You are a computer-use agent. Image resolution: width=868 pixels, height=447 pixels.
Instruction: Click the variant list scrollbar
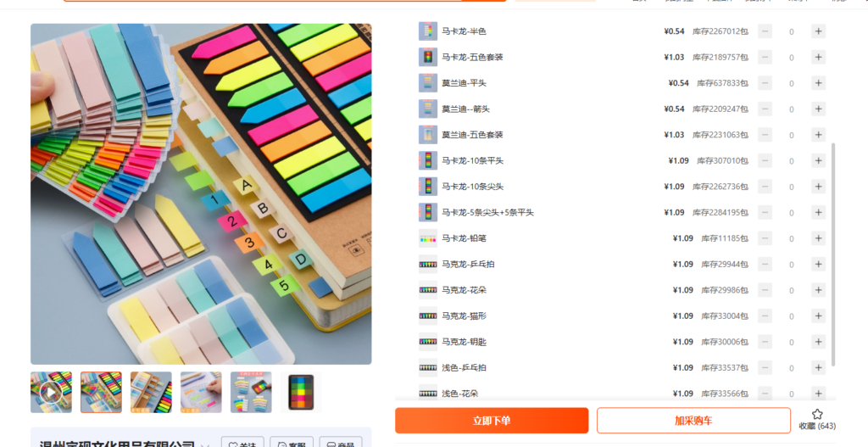pos(833,254)
